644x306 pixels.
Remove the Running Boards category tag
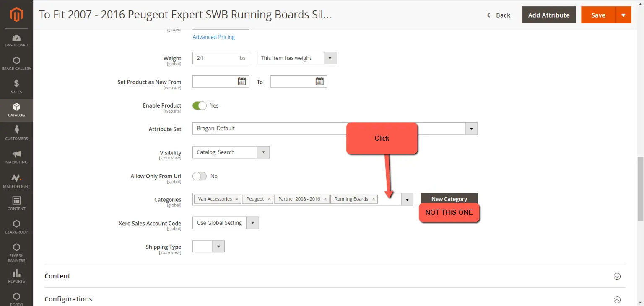coord(373,199)
